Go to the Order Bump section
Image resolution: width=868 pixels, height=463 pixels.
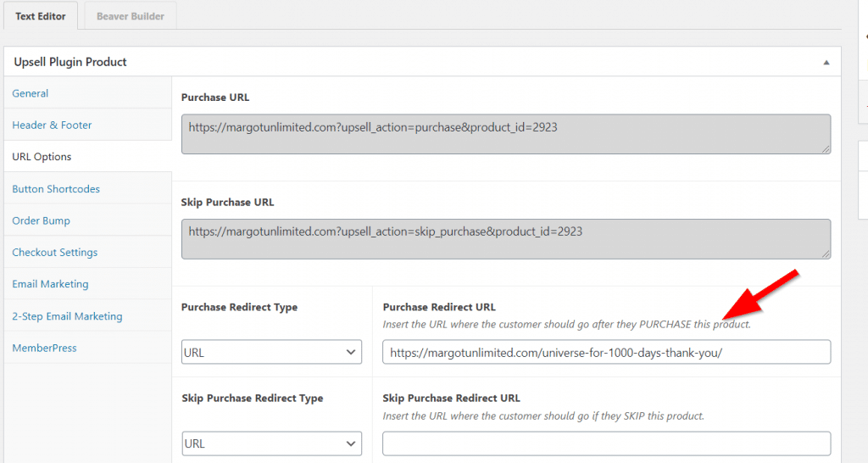pos(42,220)
